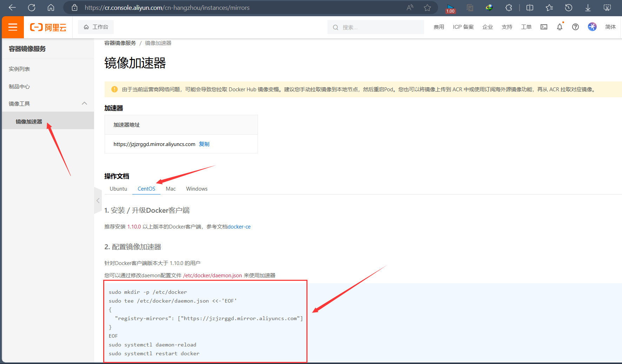Viewport: 622px width, 364px height.
Task: Collapse the sidebar with the left chevron handle
Action: [x=98, y=200]
